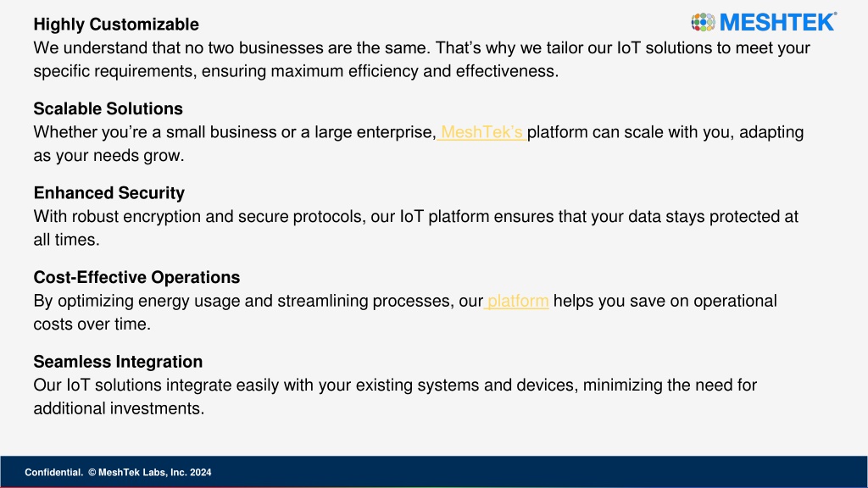This screenshot has width=868, height=488.
Task: Click the MeshTek's hyperlink in Scalable Solutions
Action: pyautogui.click(x=481, y=132)
